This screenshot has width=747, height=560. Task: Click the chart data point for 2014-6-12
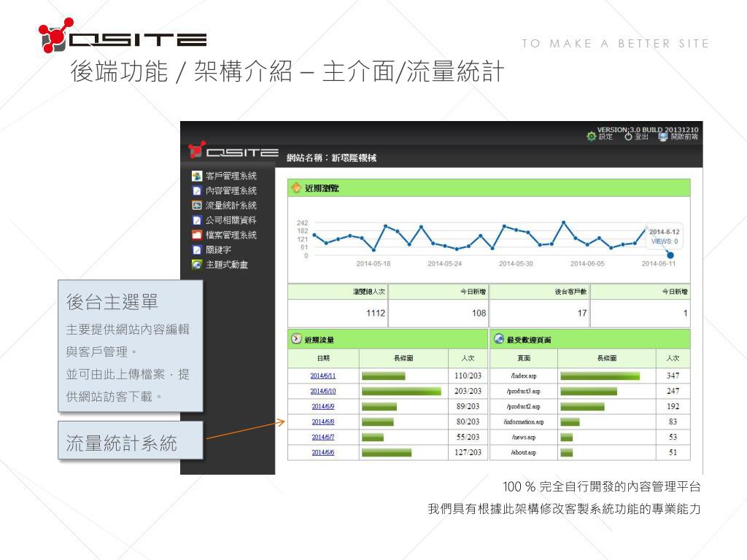670,255
